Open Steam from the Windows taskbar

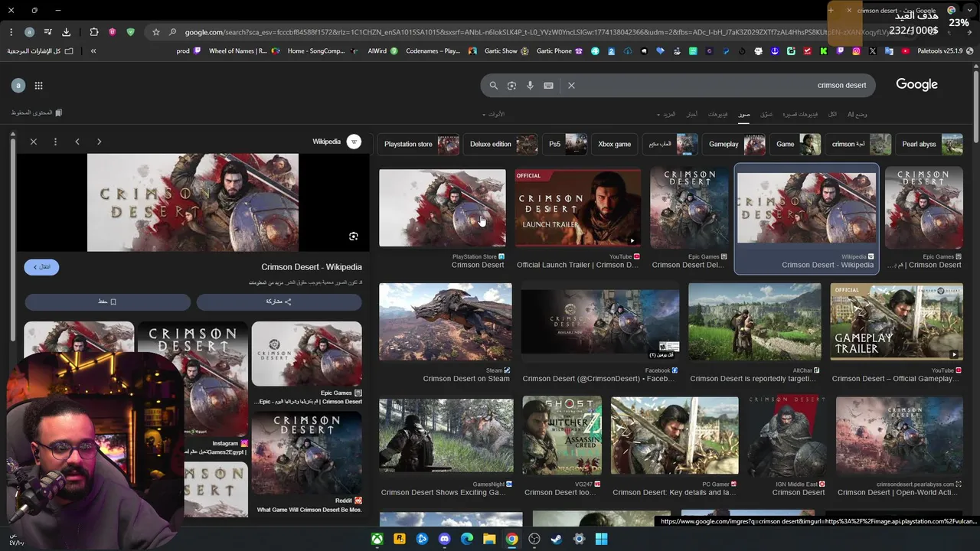(557, 539)
